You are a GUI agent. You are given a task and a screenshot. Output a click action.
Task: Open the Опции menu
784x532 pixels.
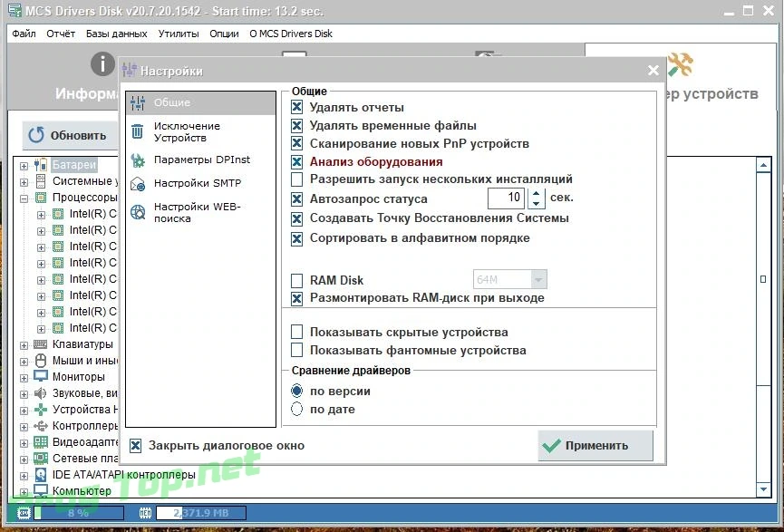click(x=224, y=34)
